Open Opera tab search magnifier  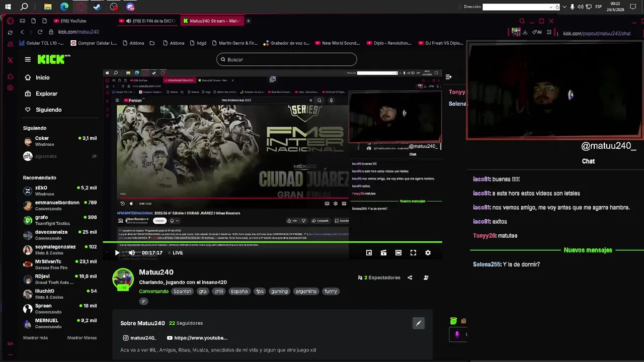522,21
